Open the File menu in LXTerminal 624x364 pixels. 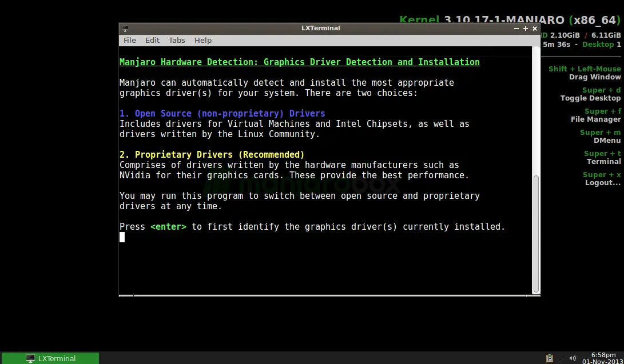[x=129, y=40]
